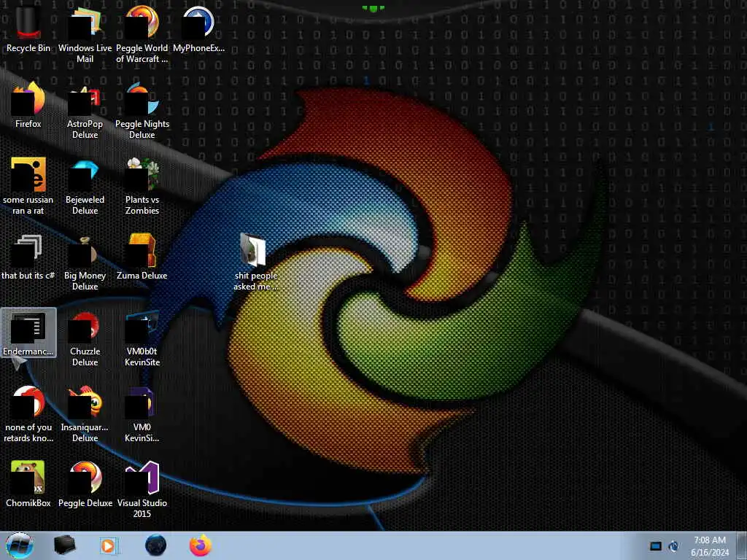Viewport: 747px width, 560px height.
Task: Select the Zuma Deluxe icon
Action: click(142, 257)
